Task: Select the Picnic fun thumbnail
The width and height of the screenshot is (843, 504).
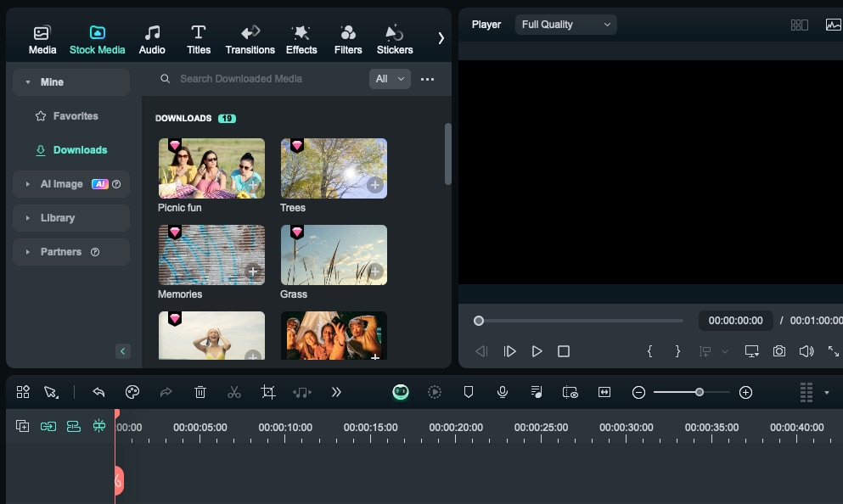Action: [x=211, y=168]
